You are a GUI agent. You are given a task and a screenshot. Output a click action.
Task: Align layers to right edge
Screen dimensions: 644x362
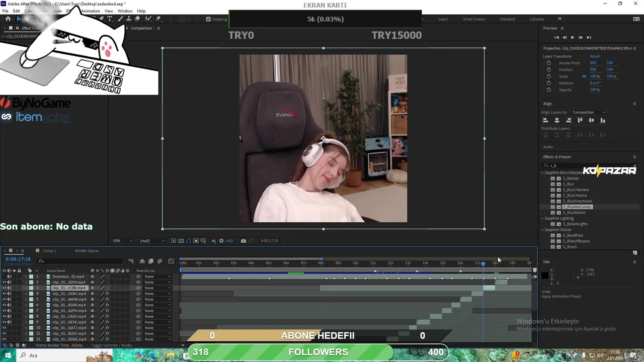[x=569, y=121]
